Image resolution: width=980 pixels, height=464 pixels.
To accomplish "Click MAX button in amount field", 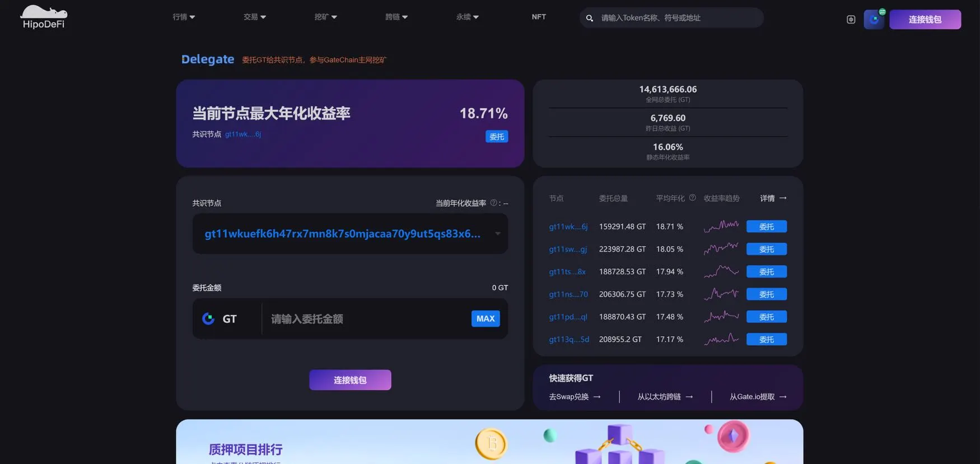I will [x=486, y=318].
